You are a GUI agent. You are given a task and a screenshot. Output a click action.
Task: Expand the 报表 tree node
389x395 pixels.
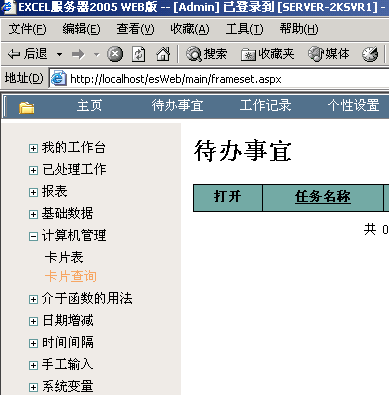(x=33, y=192)
